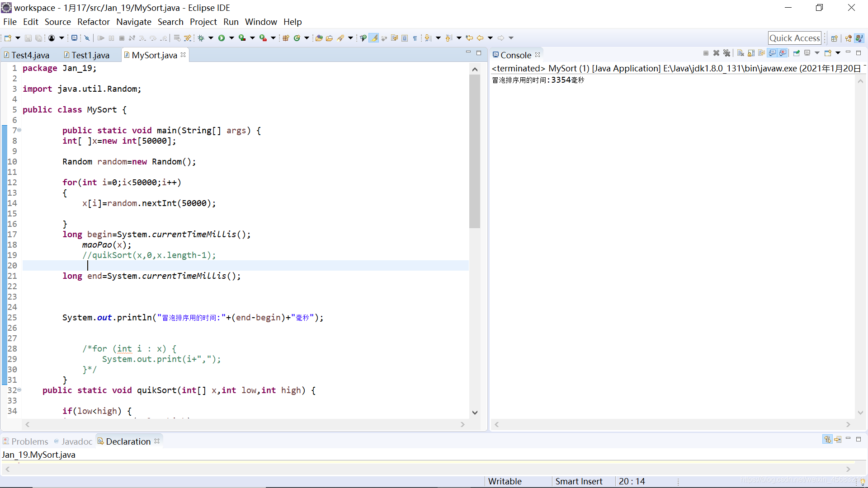The width and height of the screenshot is (868, 488).
Task: Click the green Run button in toolbar
Action: [x=222, y=38]
